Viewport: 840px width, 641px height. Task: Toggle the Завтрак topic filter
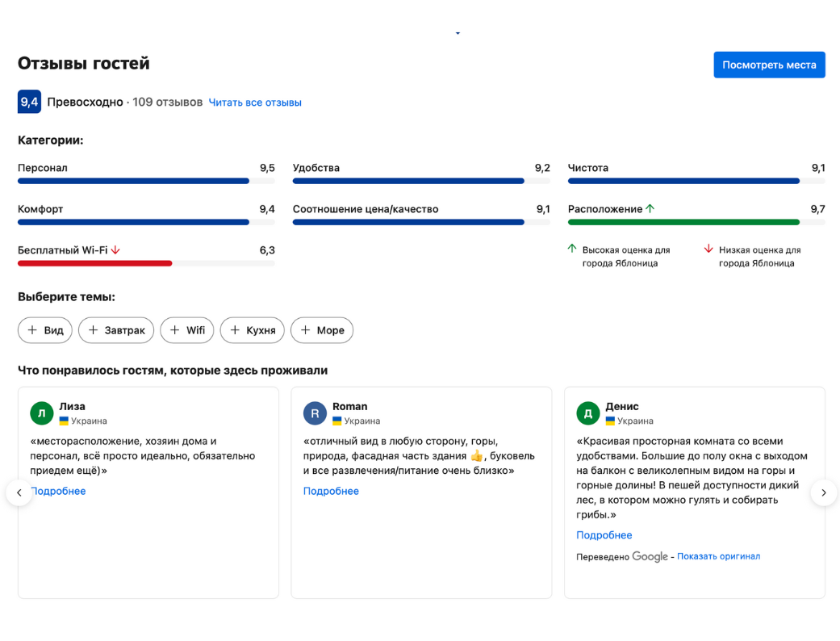(x=116, y=330)
